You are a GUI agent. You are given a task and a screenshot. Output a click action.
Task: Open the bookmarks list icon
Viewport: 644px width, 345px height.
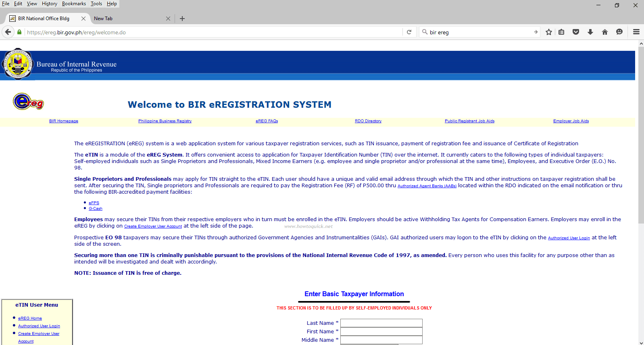pos(561,32)
